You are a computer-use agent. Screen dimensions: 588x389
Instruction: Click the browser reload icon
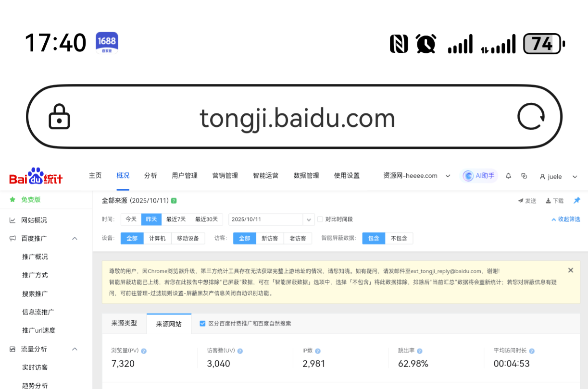[531, 117]
